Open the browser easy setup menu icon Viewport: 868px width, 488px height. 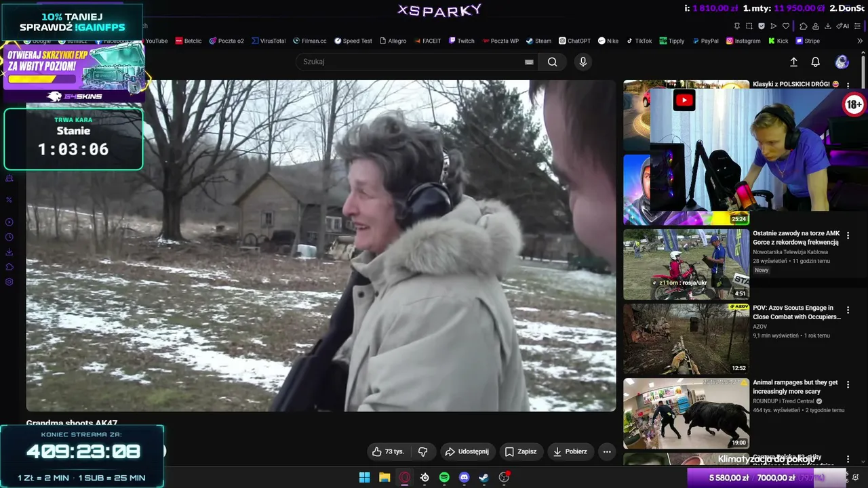tap(858, 26)
